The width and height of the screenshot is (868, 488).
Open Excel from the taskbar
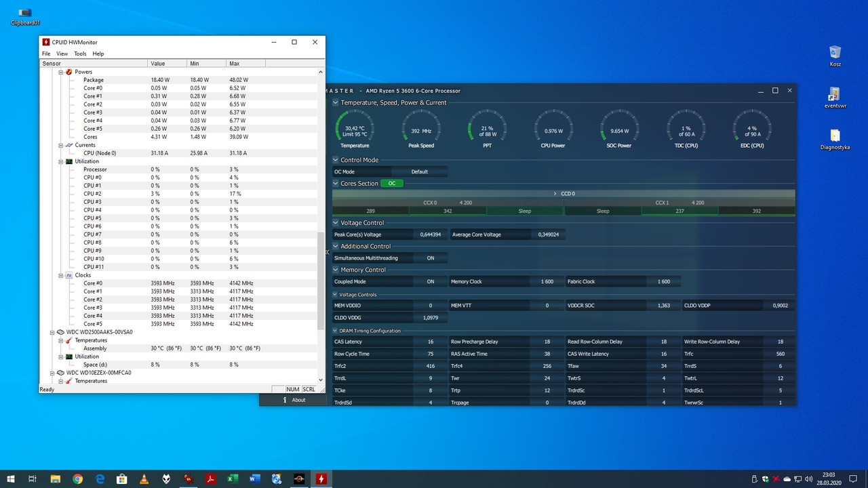pyautogui.click(x=233, y=479)
